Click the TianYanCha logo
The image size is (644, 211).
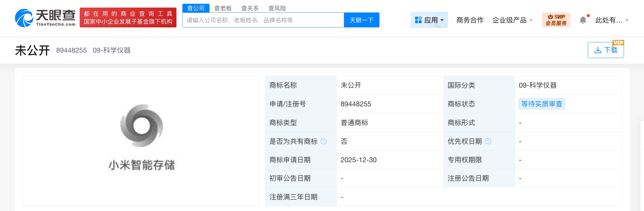tap(45, 18)
